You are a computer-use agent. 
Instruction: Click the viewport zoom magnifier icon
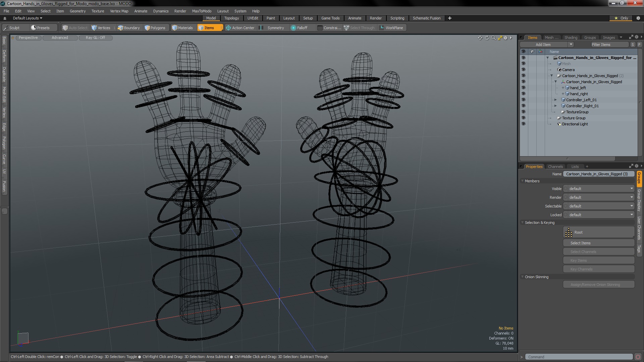(493, 38)
